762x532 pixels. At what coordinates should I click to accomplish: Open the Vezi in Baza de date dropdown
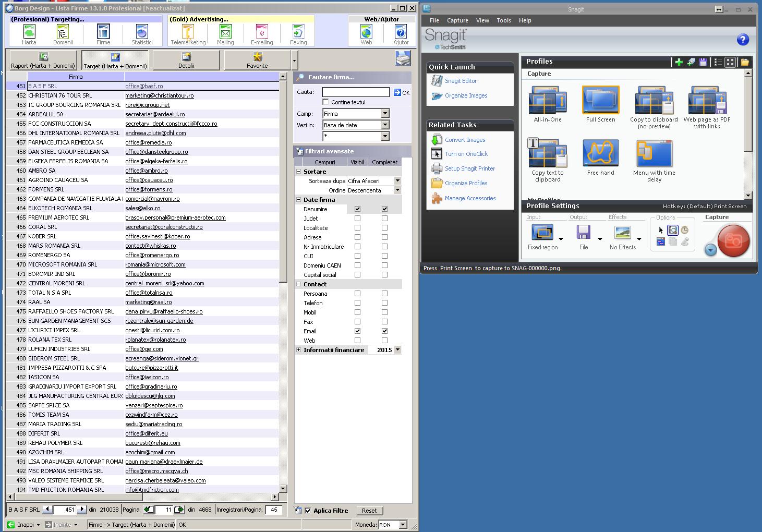point(385,125)
